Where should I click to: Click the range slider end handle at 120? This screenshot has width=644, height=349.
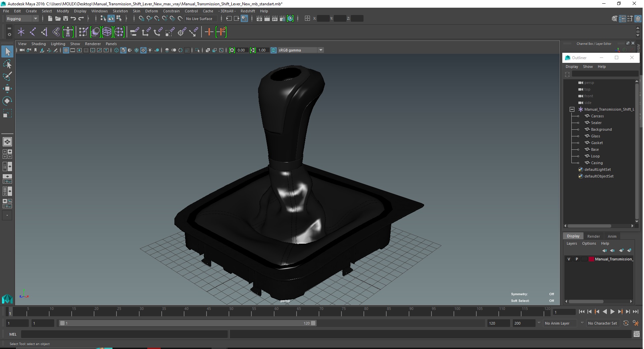pyautogui.click(x=313, y=323)
